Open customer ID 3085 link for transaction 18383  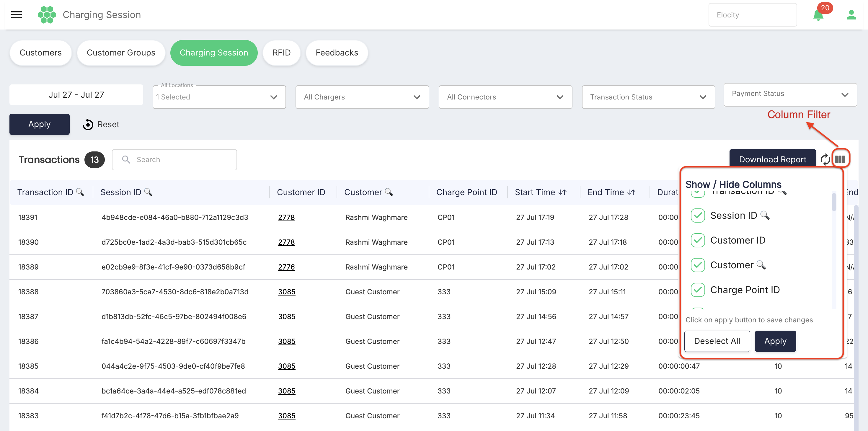[x=287, y=416]
